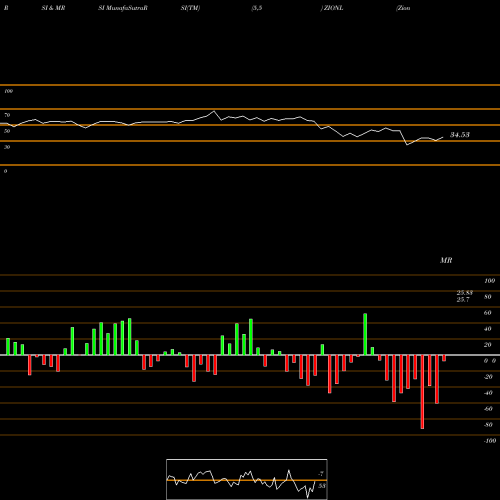
Task: Click the RSI line peak near 70 level
Action: (x=214, y=111)
